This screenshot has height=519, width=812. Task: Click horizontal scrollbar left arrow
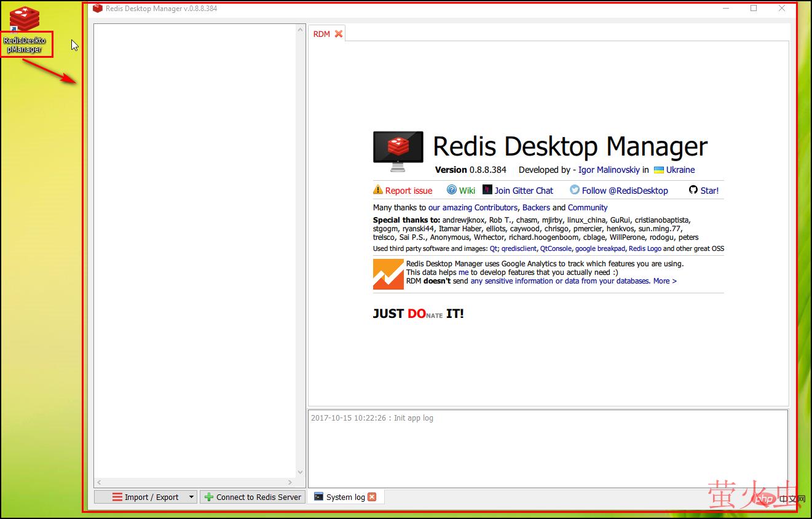click(99, 483)
